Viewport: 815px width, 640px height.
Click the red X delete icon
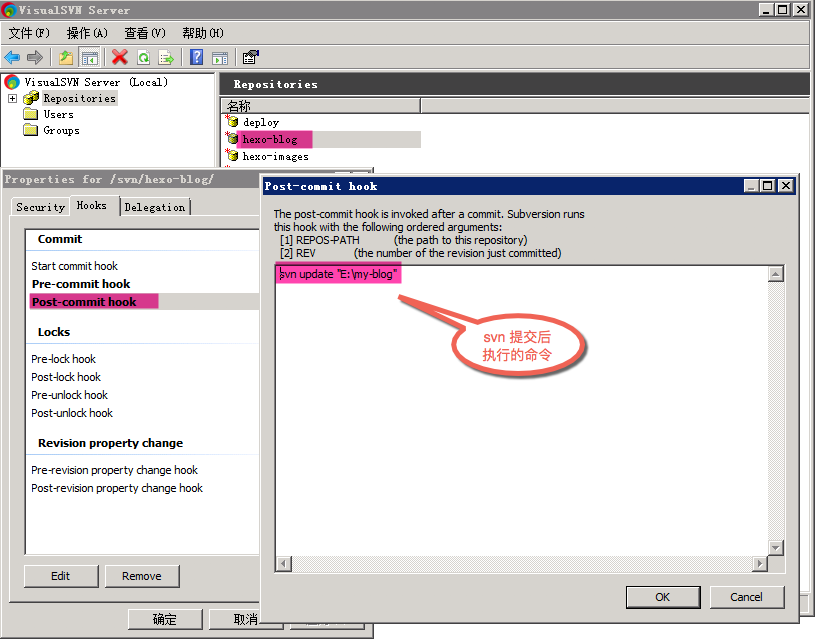pyautogui.click(x=120, y=58)
